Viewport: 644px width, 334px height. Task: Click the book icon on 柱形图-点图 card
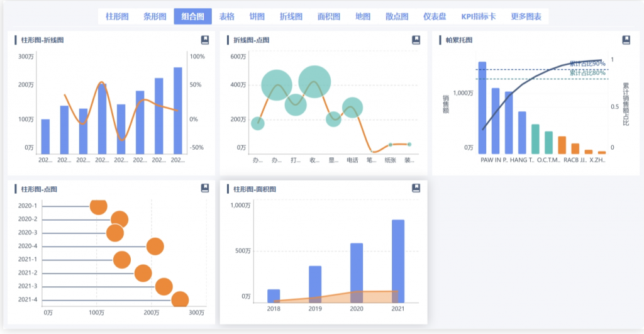pyautogui.click(x=205, y=188)
